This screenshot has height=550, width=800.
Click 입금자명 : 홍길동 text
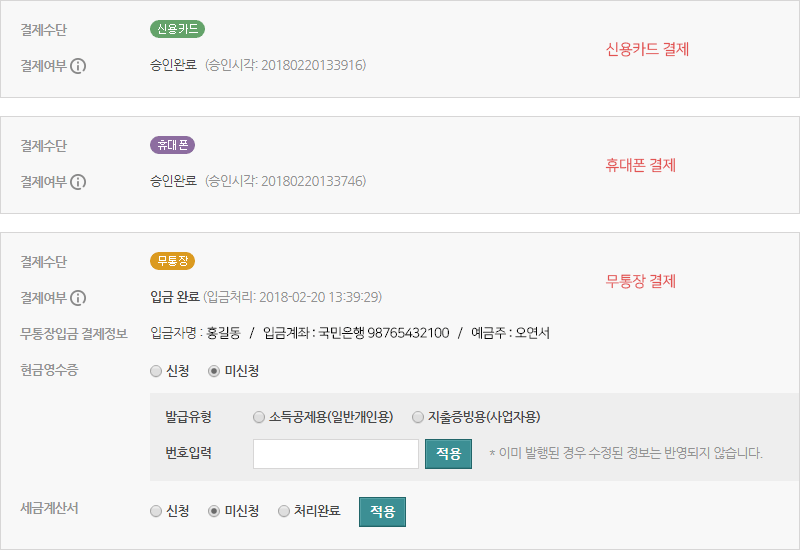[x=195, y=333]
